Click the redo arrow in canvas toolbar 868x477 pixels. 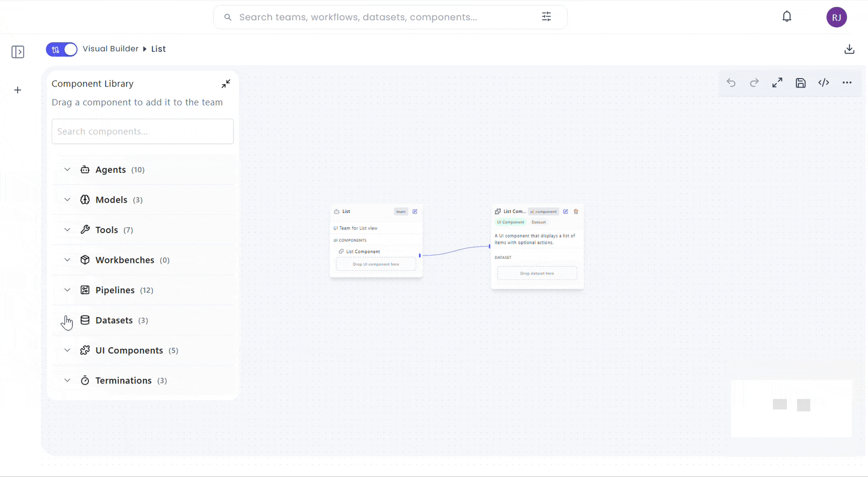pyautogui.click(x=754, y=83)
